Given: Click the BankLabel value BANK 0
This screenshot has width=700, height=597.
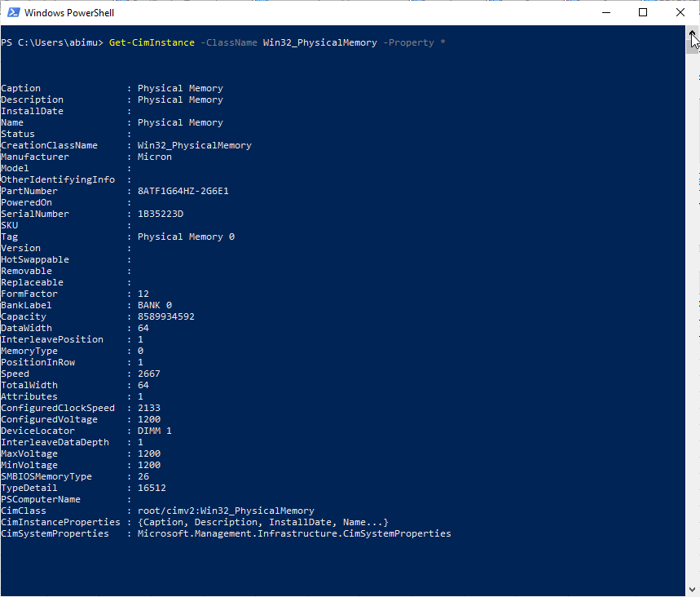Looking at the screenshot, I should click(154, 305).
